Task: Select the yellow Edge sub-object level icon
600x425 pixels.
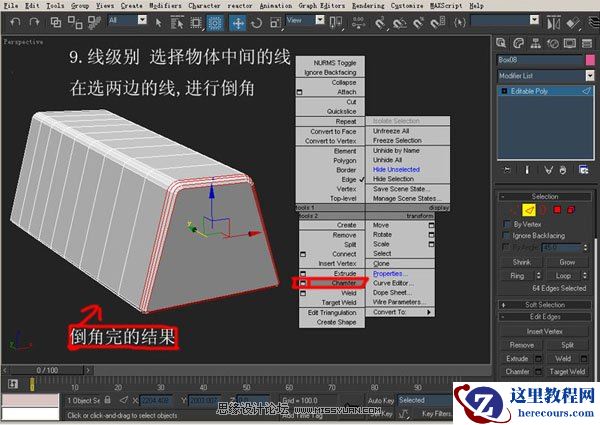Action: click(x=529, y=210)
